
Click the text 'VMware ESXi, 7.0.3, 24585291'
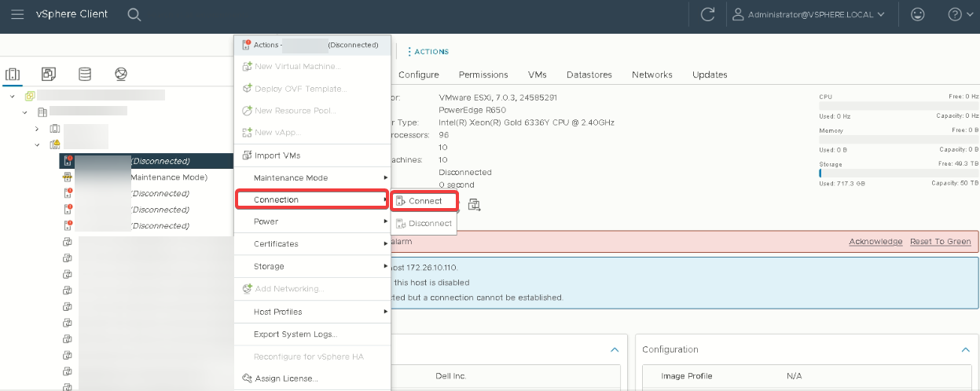[x=497, y=97]
